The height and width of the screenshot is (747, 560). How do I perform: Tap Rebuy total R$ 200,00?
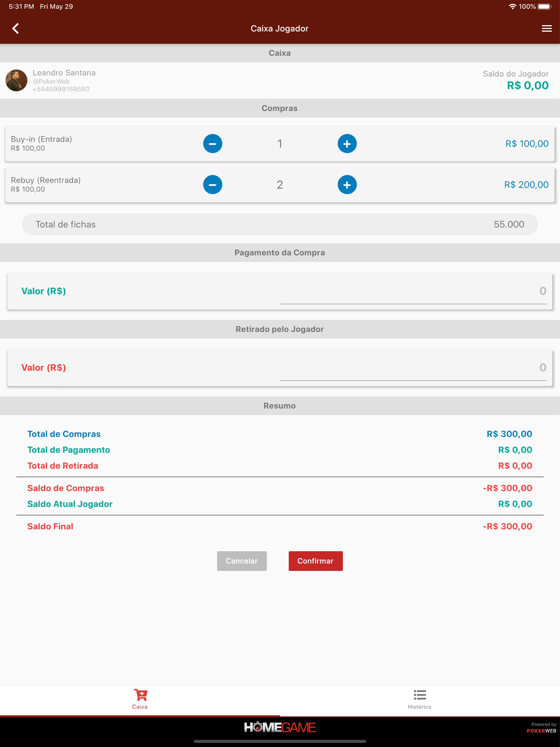click(x=526, y=185)
